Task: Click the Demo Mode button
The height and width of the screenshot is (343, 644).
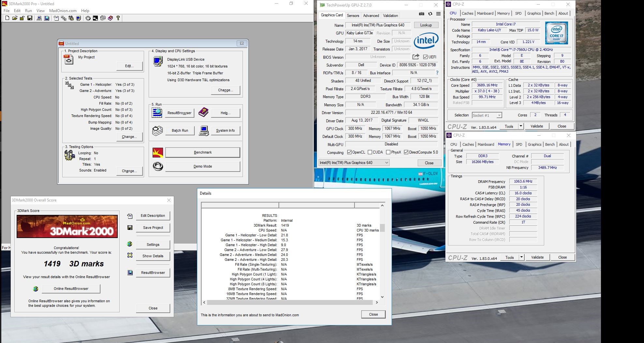Action: [203, 166]
